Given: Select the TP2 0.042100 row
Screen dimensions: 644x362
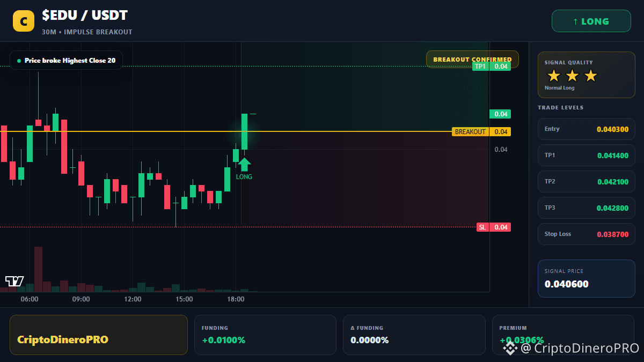Looking at the screenshot, I should tap(586, 182).
